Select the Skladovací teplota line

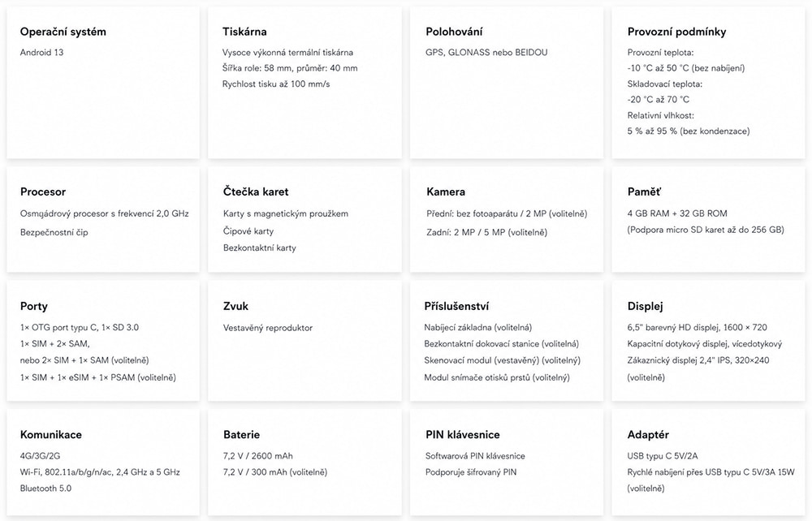pos(664,84)
